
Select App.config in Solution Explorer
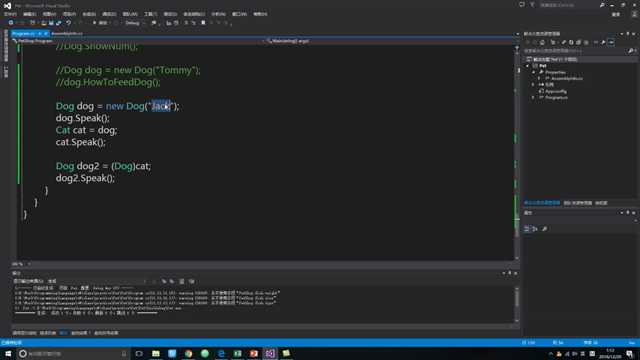click(556, 91)
